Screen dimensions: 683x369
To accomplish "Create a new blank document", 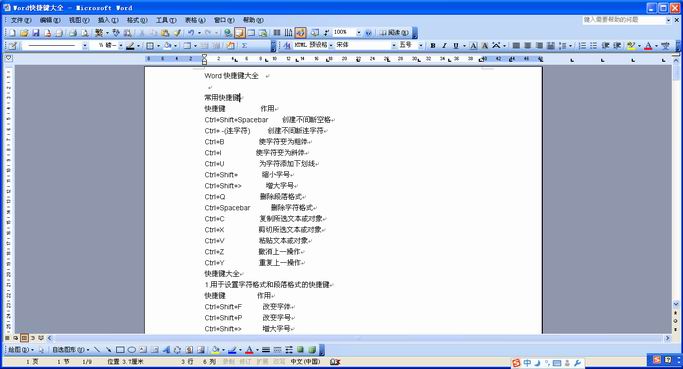I will click(x=12, y=33).
